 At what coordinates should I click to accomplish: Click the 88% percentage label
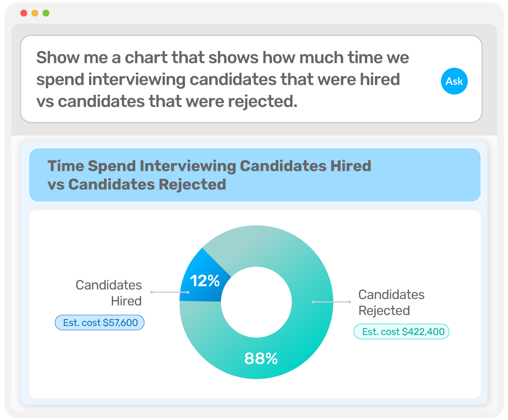(261, 359)
